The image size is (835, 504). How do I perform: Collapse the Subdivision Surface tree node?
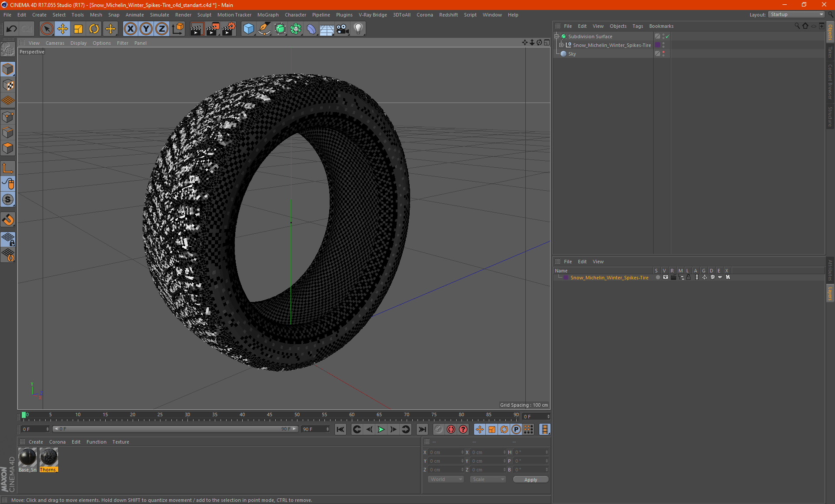[556, 36]
